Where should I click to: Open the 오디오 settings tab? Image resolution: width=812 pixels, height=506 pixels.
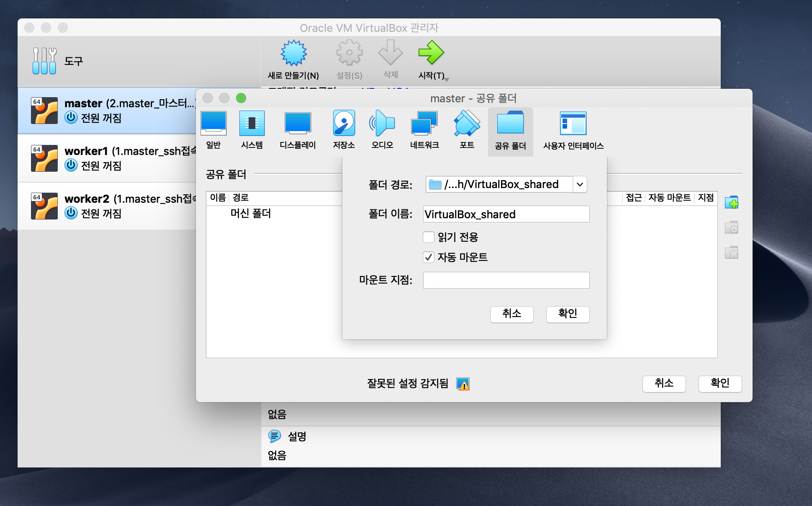coord(382,131)
